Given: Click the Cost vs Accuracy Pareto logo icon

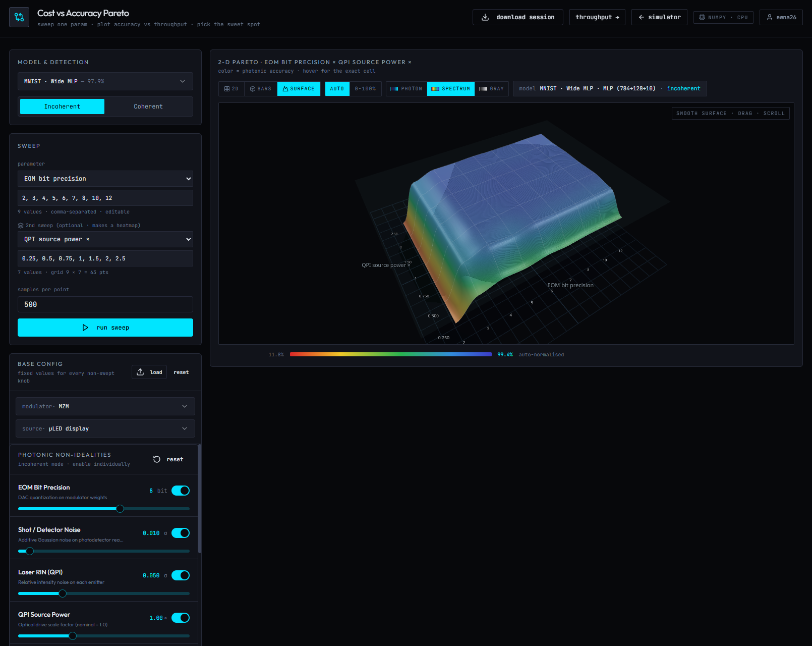Looking at the screenshot, I should 19,17.
